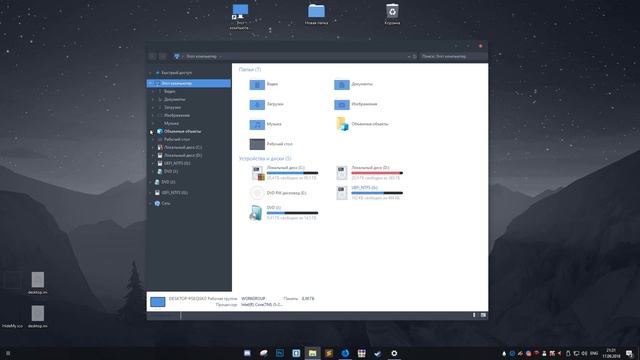This screenshot has height=360, width=640.
Task: Select the Корзина recycle bin desktop icon
Action: pyautogui.click(x=392, y=11)
